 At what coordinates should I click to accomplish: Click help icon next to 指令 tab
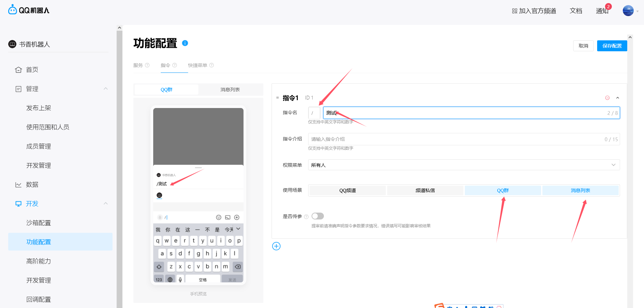point(175,65)
